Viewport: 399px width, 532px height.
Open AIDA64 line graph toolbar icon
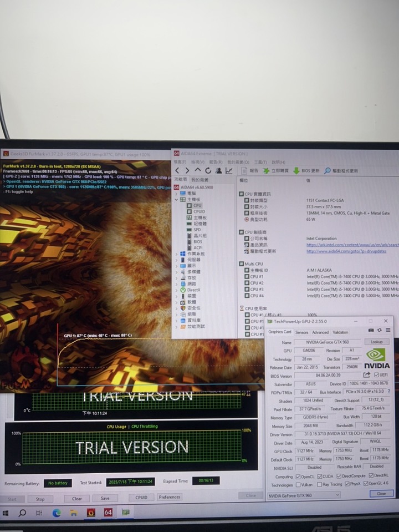point(229,170)
